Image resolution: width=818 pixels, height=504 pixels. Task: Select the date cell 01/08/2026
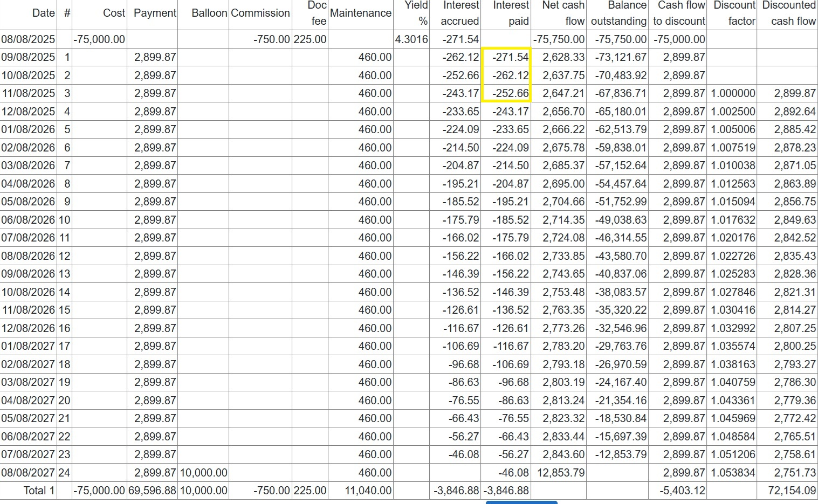pyautogui.click(x=28, y=129)
